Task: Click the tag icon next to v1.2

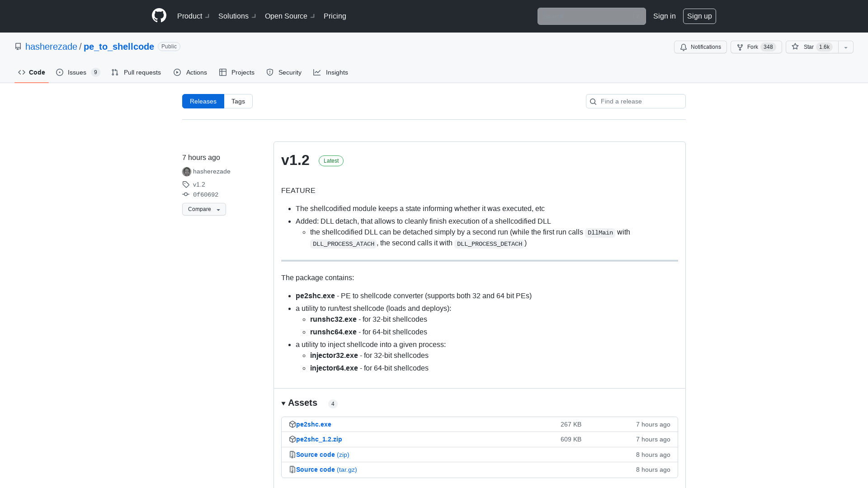Action: (x=185, y=184)
